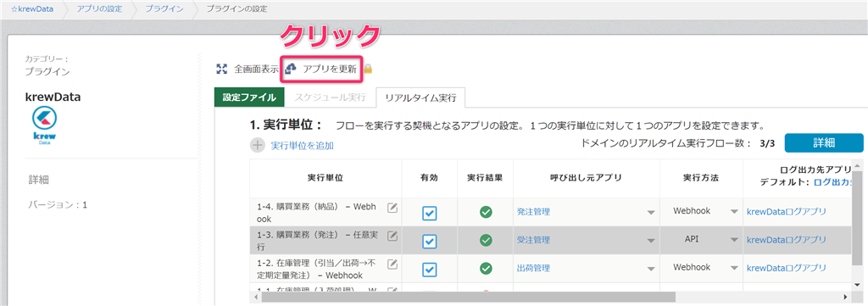The height and width of the screenshot is (306, 868).
Task: Click the update app cloud icon
Action: tap(291, 70)
